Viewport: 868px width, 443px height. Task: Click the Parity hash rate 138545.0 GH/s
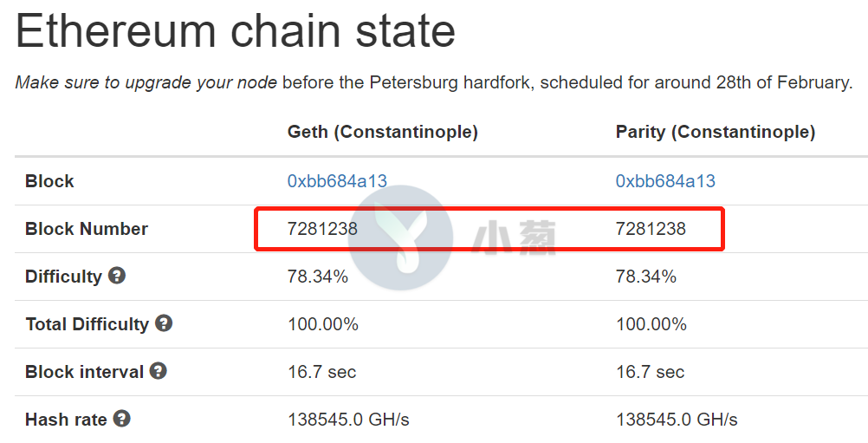pyautogui.click(x=677, y=420)
